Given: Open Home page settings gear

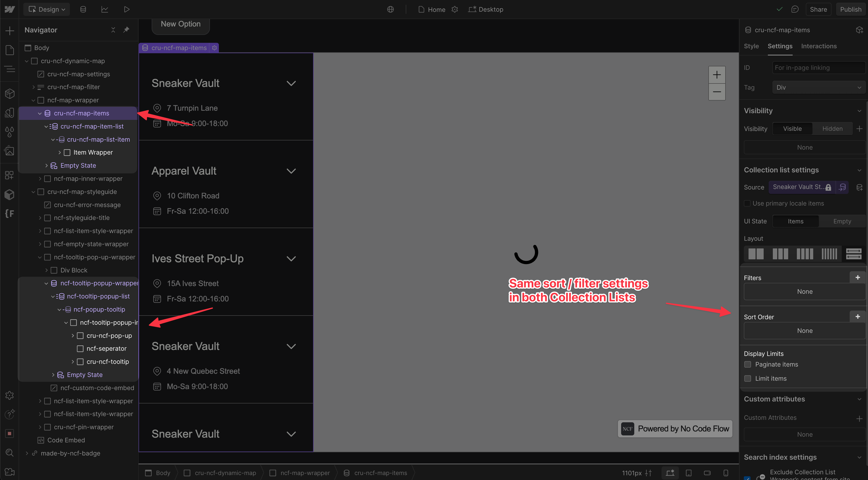Looking at the screenshot, I should tap(455, 9).
